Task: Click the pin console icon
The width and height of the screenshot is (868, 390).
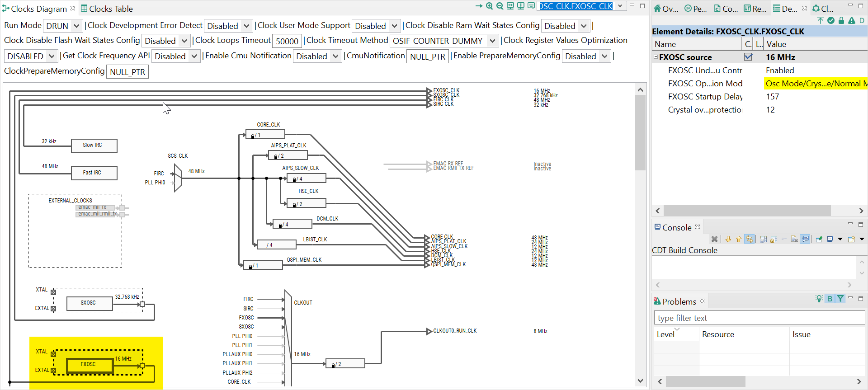Action: tap(819, 239)
